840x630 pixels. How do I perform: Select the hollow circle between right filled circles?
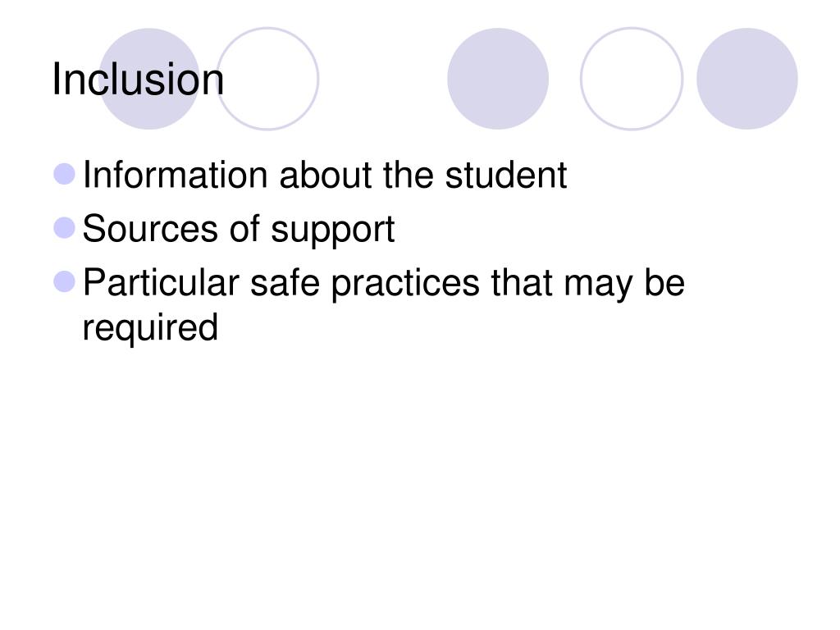(x=632, y=79)
